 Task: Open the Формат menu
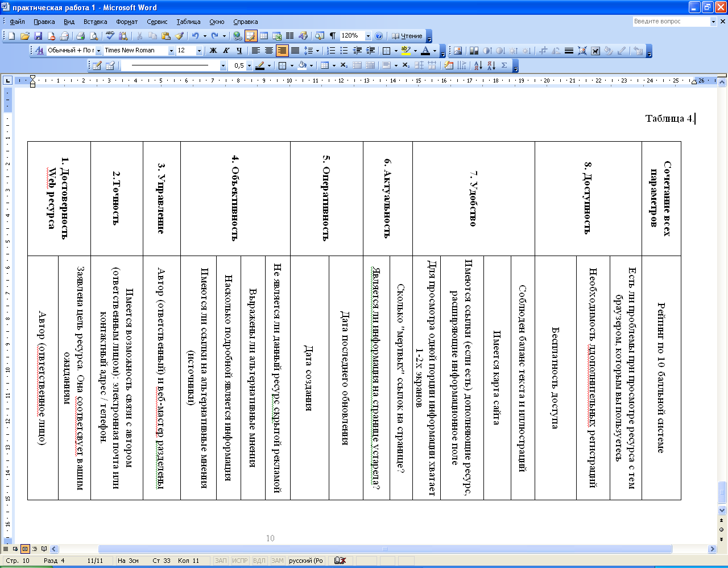click(x=127, y=22)
